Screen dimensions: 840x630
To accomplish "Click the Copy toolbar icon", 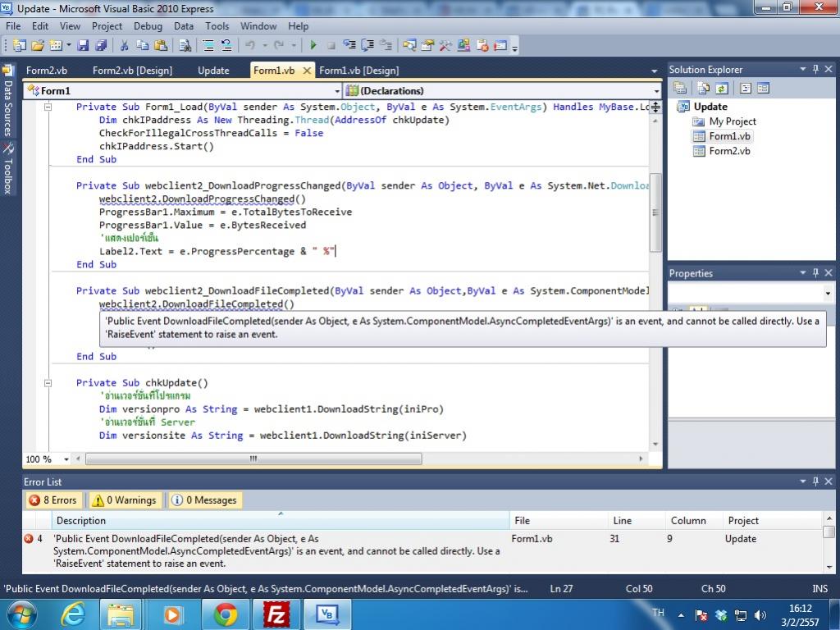I will 142,46.
